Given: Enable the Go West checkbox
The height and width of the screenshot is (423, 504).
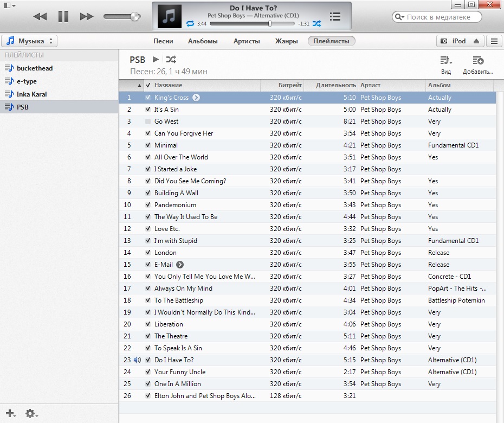Looking at the screenshot, I should coord(148,121).
